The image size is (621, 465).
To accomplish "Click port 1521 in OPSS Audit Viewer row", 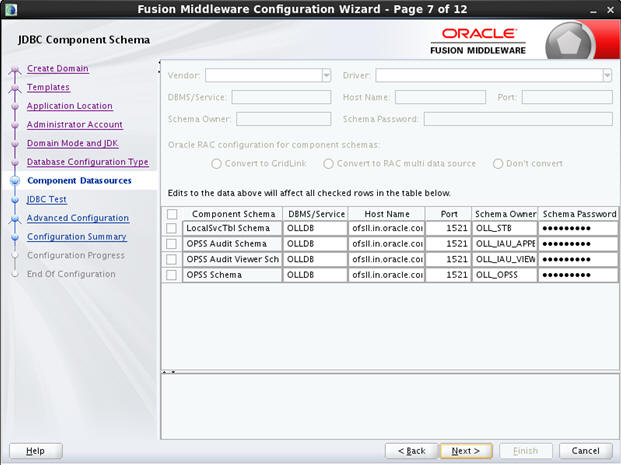I will click(448, 259).
